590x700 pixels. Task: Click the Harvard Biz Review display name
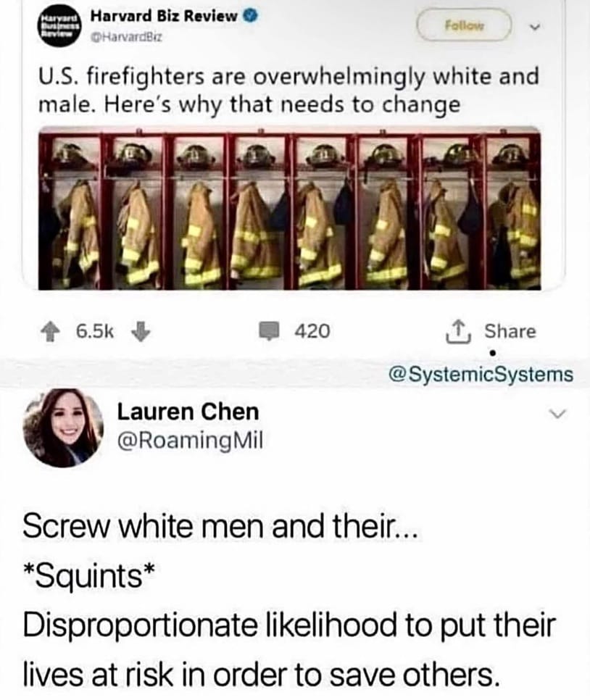point(164,17)
